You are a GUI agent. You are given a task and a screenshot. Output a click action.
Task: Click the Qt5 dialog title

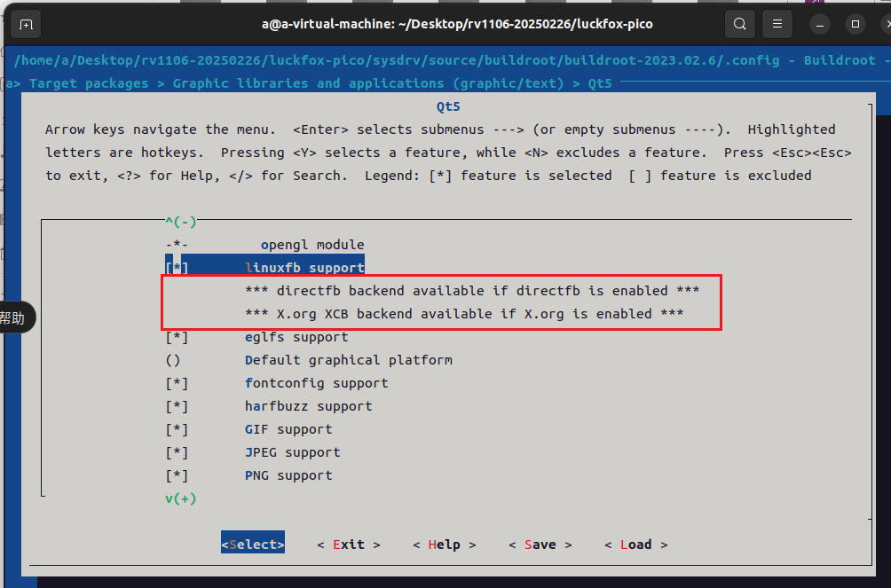coord(448,106)
